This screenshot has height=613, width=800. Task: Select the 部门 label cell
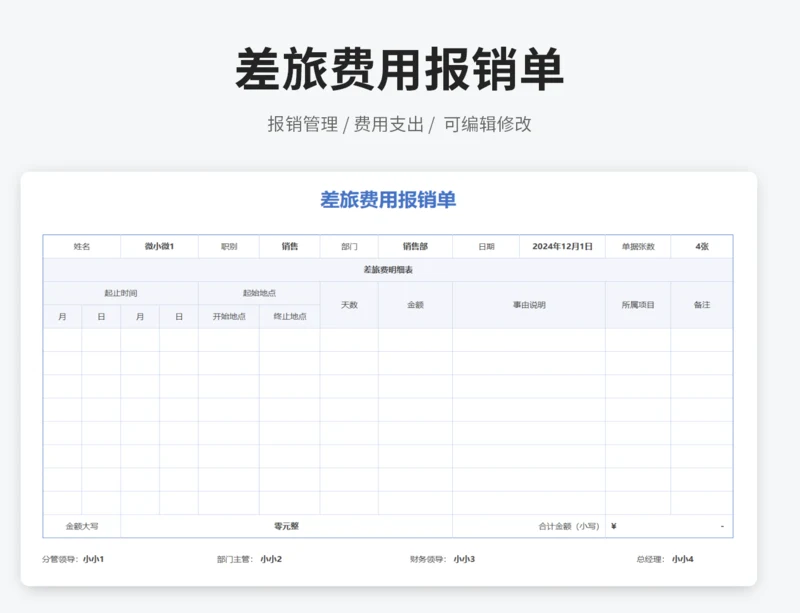349,247
